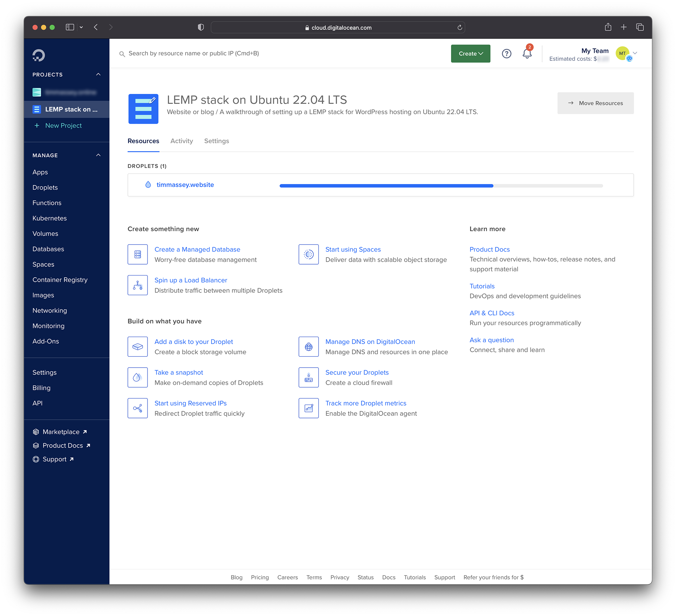Collapse the MANAGE section chevron

pos(98,155)
